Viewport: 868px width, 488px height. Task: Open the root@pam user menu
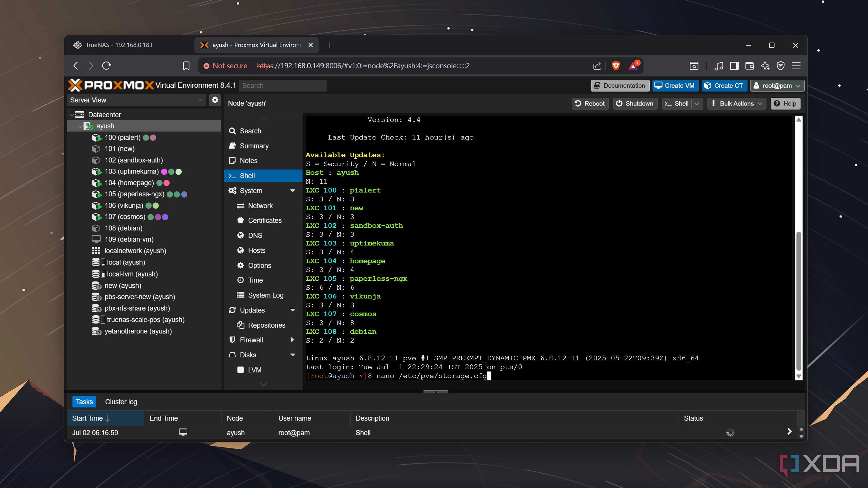(777, 86)
